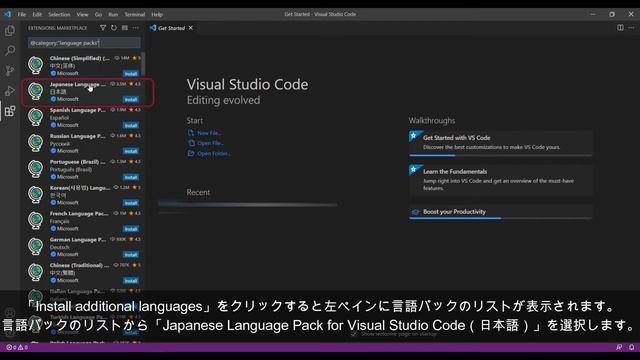Click the feedback icon in status bar
640x360 pixels.
click(x=619, y=347)
